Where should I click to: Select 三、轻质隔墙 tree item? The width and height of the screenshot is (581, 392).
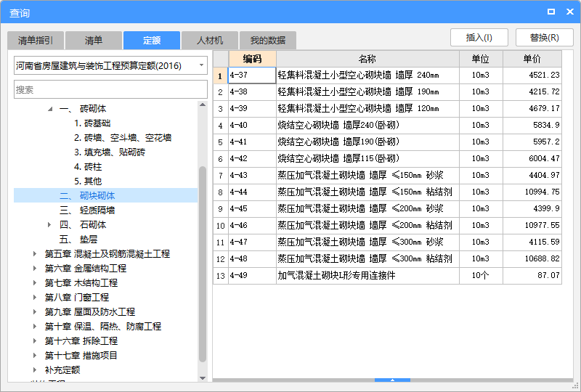pos(87,210)
